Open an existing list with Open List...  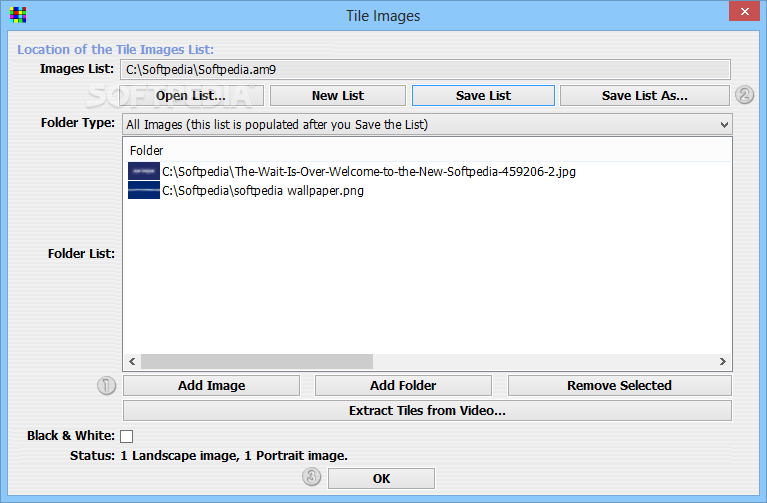click(191, 95)
